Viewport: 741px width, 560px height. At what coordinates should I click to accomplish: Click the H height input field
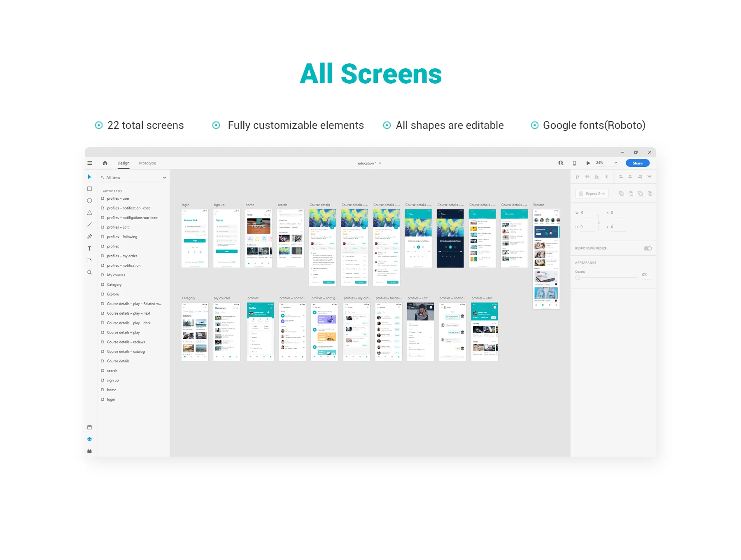tap(588, 227)
